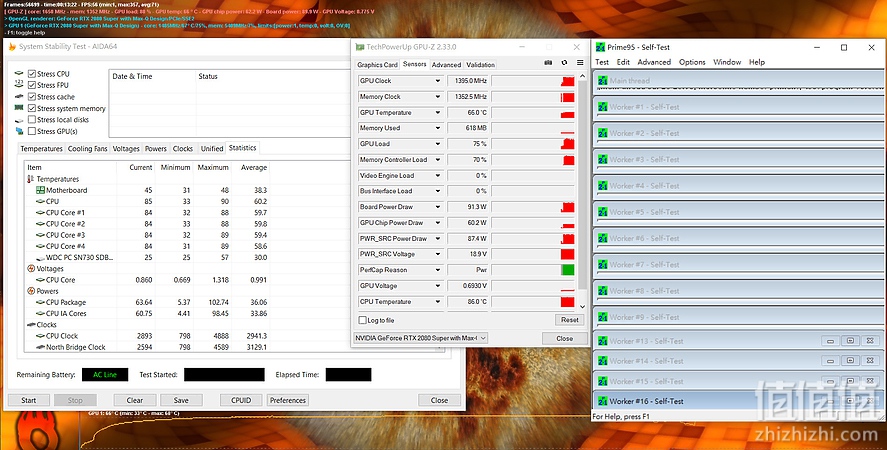Click GPU-Z scrollbar up arrow

(x=583, y=76)
